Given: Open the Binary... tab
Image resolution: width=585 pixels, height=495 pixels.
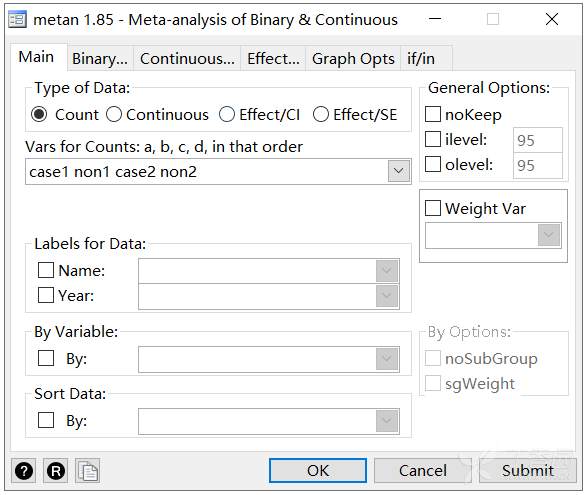Looking at the screenshot, I should pos(100,59).
